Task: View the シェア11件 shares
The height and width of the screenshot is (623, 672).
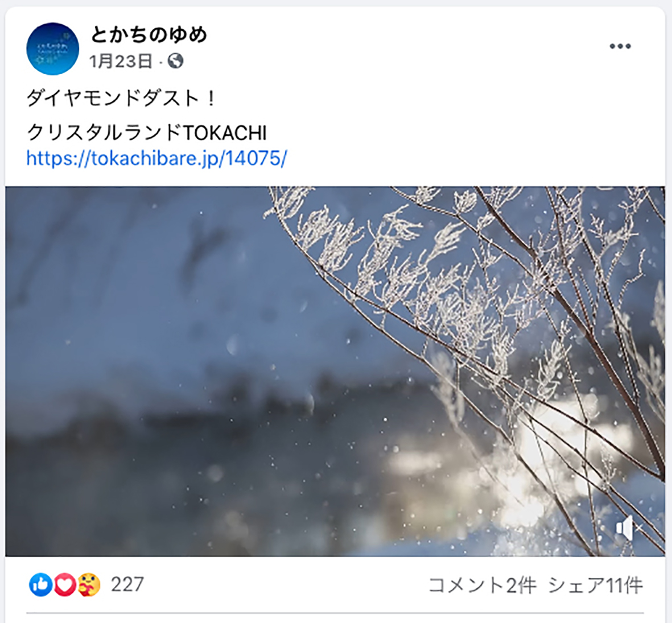Action: click(596, 585)
